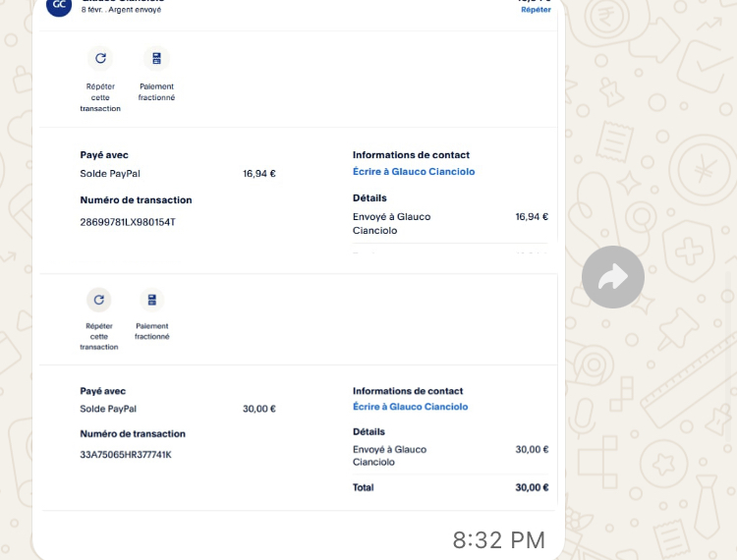Click the blue Répéter link beside amount
Viewport: 737px width, 560px height.
tap(536, 9)
